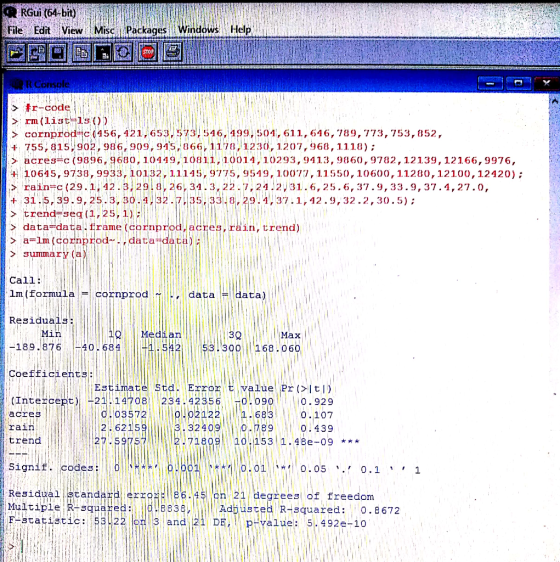
Task: Open the Misc menu
Action: point(104,30)
